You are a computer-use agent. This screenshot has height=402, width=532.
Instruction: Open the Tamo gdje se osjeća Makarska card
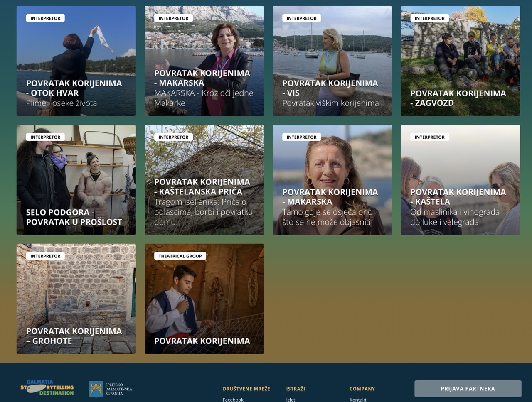(332, 180)
